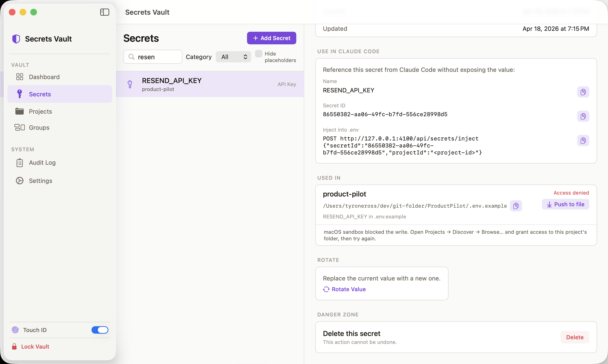The width and height of the screenshot is (608, 364).
Task: Click the Lock Vault padlock icon
Action: [x=14, y=346]
